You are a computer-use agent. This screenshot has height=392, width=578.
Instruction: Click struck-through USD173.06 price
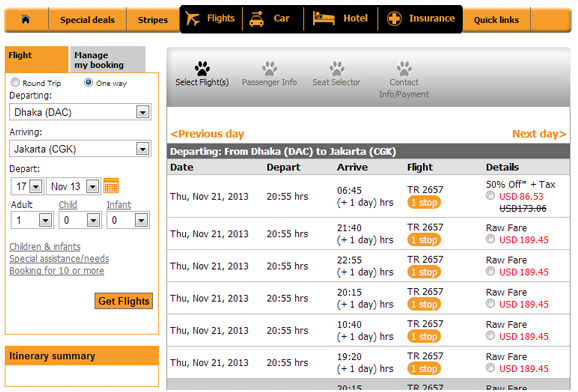click(523, 208)
